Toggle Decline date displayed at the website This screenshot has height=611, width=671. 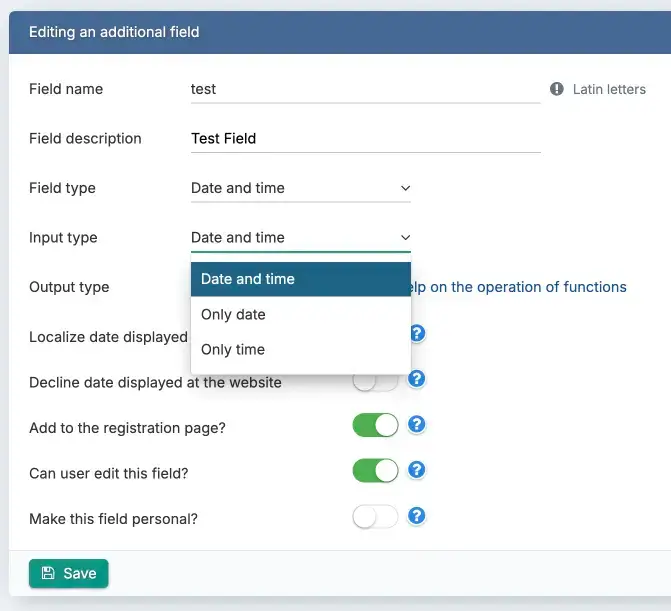pyautogui.click(x=375, y=381)
